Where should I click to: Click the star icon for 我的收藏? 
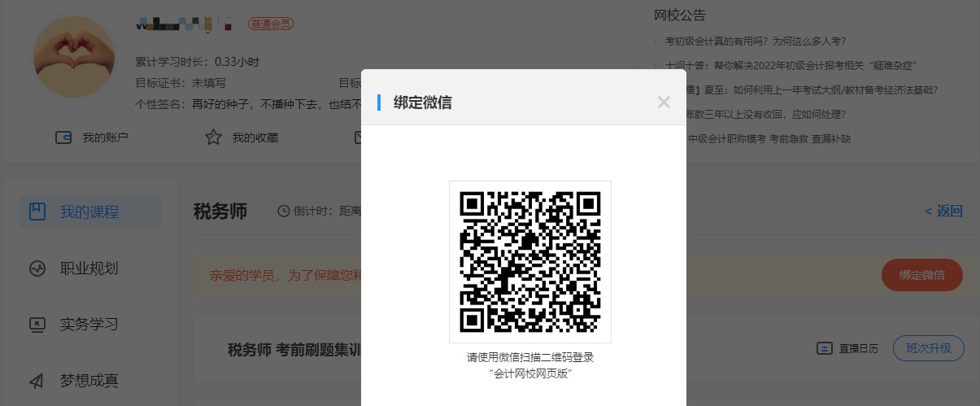[213, 138]
